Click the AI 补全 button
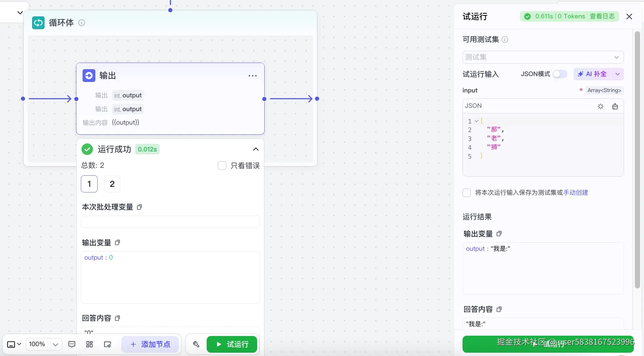Image resolution: width=644 pixels, height=356 pixels. (x=592, y=74)
